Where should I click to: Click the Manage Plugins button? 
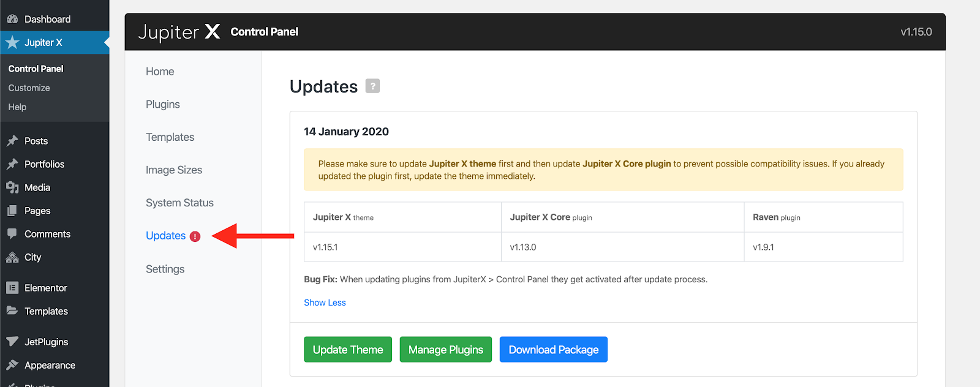coord(446,350)
